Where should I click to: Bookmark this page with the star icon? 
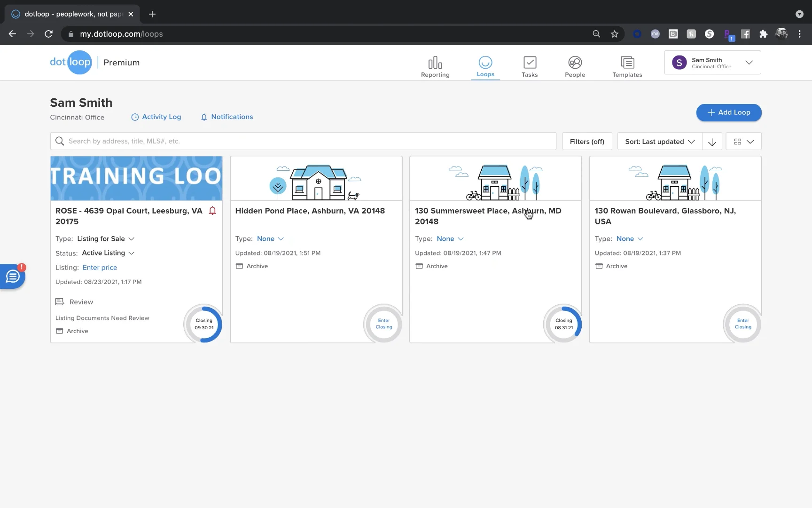[614, 34]
